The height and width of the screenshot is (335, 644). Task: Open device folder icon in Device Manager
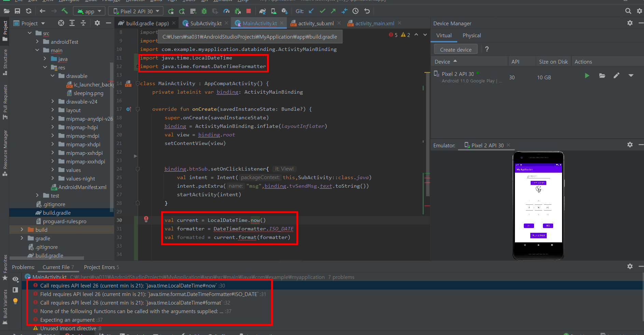(602, 76)
